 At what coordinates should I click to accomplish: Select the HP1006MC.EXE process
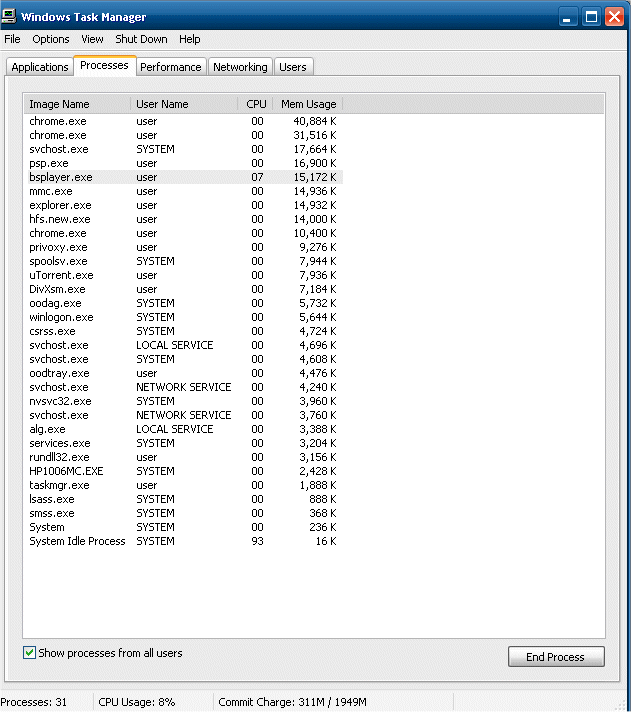[x=183, y=471]
